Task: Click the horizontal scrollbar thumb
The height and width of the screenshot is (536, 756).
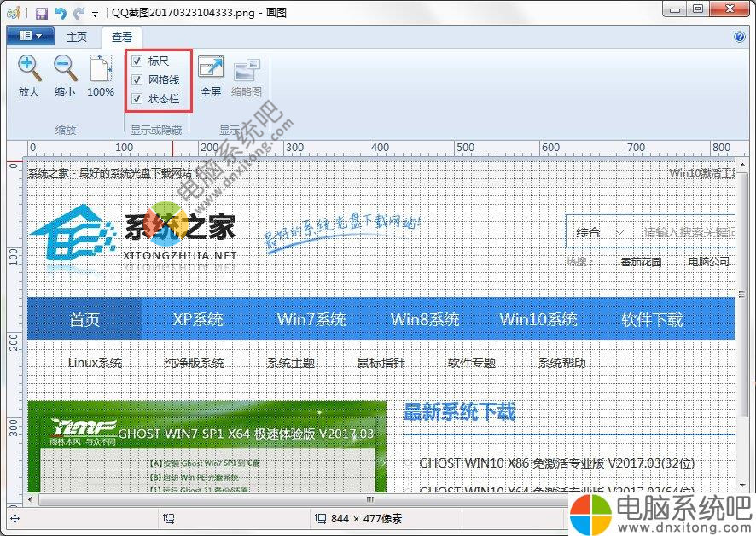Action: [369, 498]
